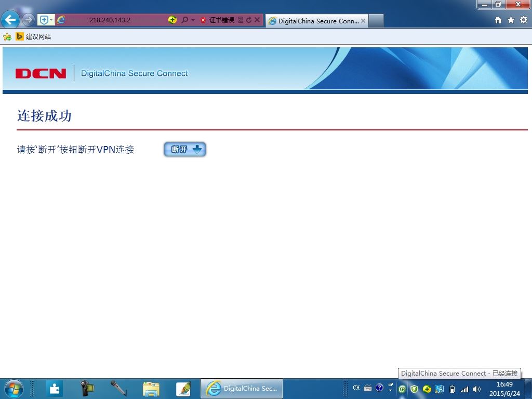The width and height of the screenshot is (532, 399).
Task: Open the 建议网站 suggested sites link
Action: [33, 37]
